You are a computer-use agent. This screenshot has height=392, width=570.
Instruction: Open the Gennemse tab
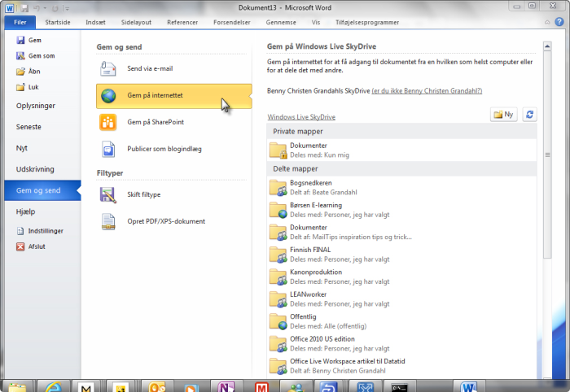click(281, 22)
